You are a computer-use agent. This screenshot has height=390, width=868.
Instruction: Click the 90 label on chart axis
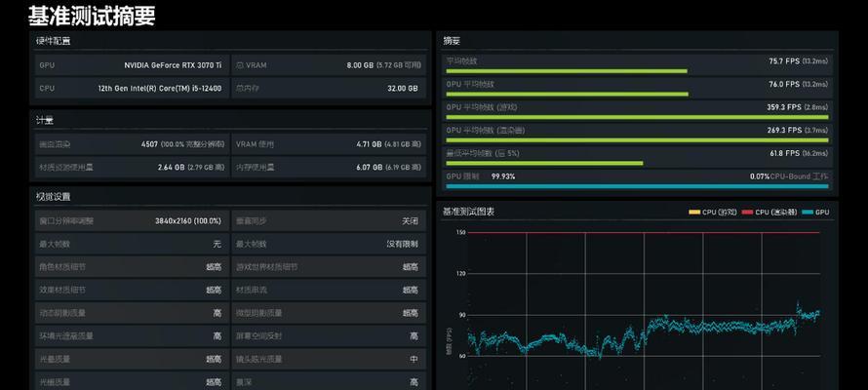[x=460, y=315]
